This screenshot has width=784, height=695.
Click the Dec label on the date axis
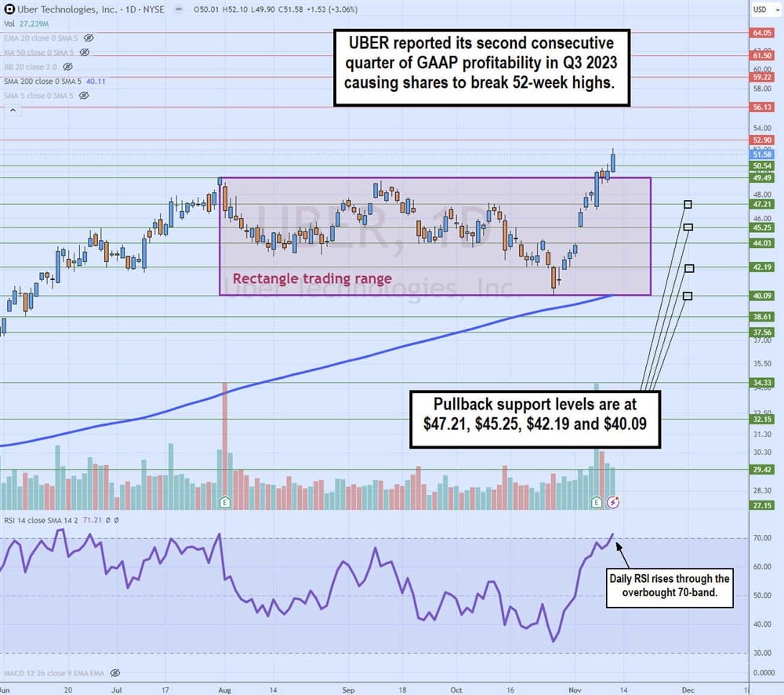pos(688,690)
